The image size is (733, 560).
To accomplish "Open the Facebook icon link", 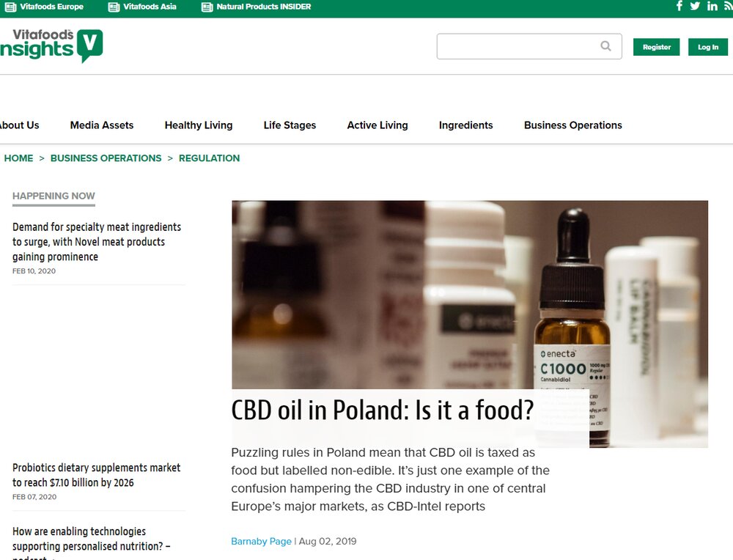I will point(679,6).
